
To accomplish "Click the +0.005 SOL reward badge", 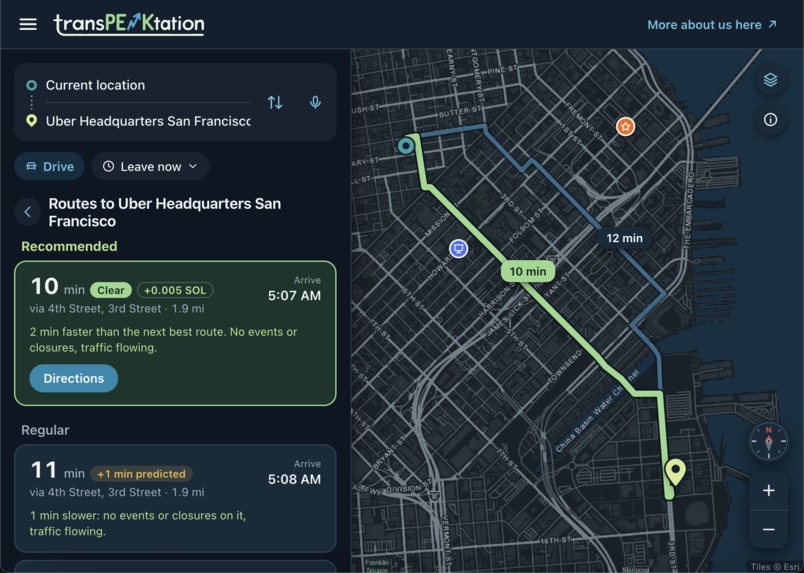I will (x=175, y=290).
